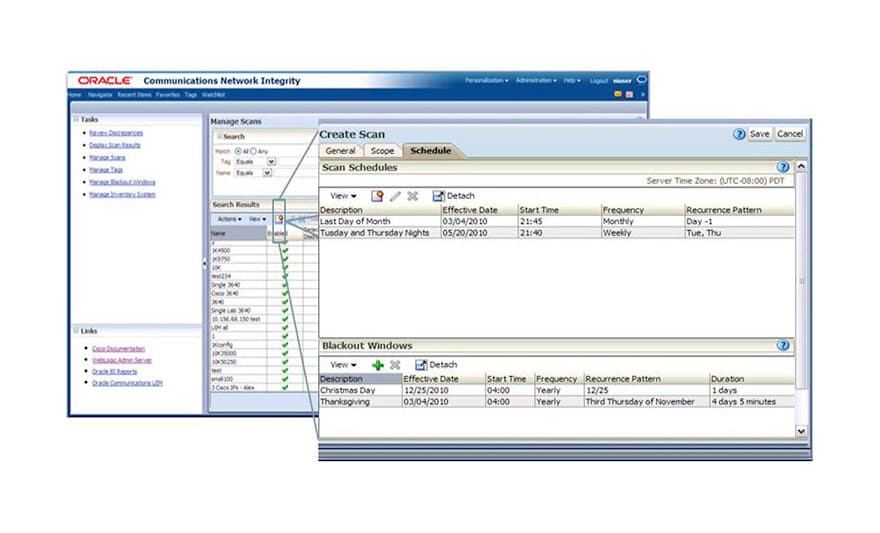Open Scan Schedules section help icon
Screen dimensions: 880x533
pyautogui.click(x=782, y=167)
